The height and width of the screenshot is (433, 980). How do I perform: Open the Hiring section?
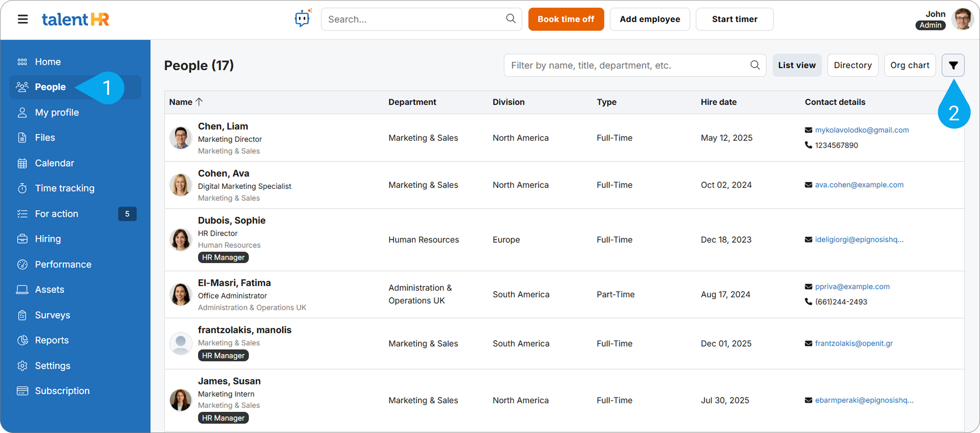48,239
